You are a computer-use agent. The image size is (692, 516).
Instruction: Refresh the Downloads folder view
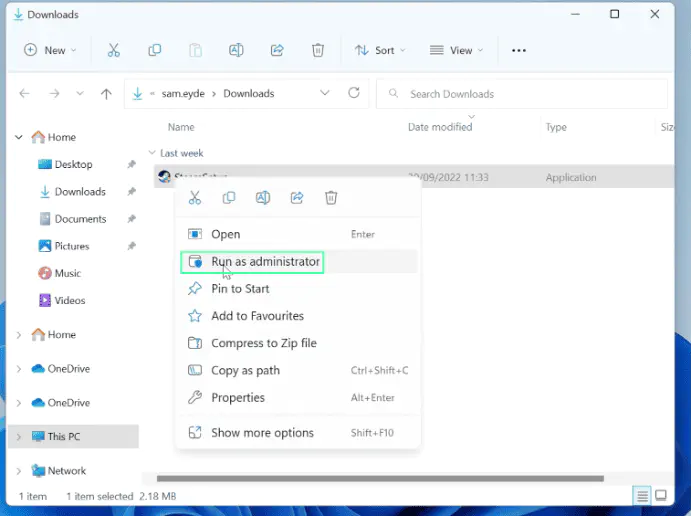(x=353, y=93)
